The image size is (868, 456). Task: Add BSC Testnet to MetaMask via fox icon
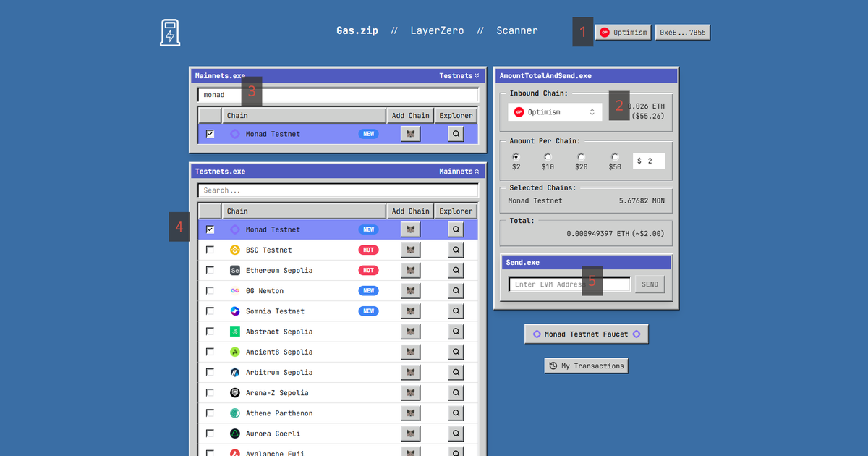(x=411, y=250)
